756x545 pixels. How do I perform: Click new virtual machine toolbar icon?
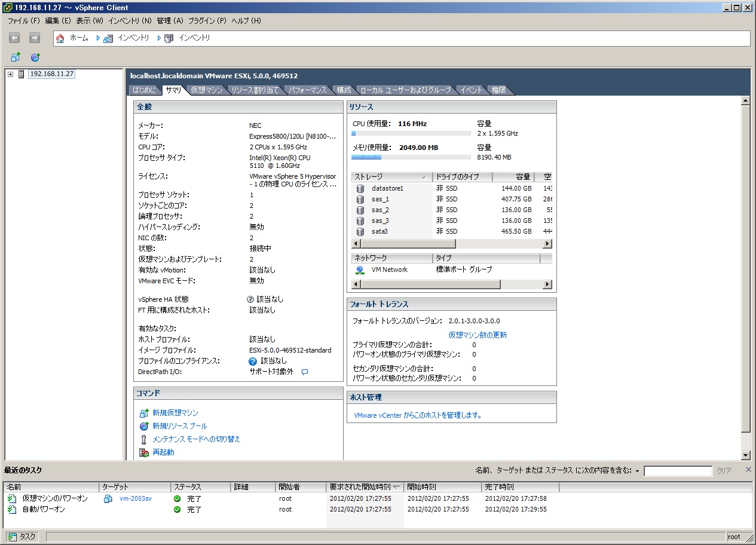[x=16, y=57]
